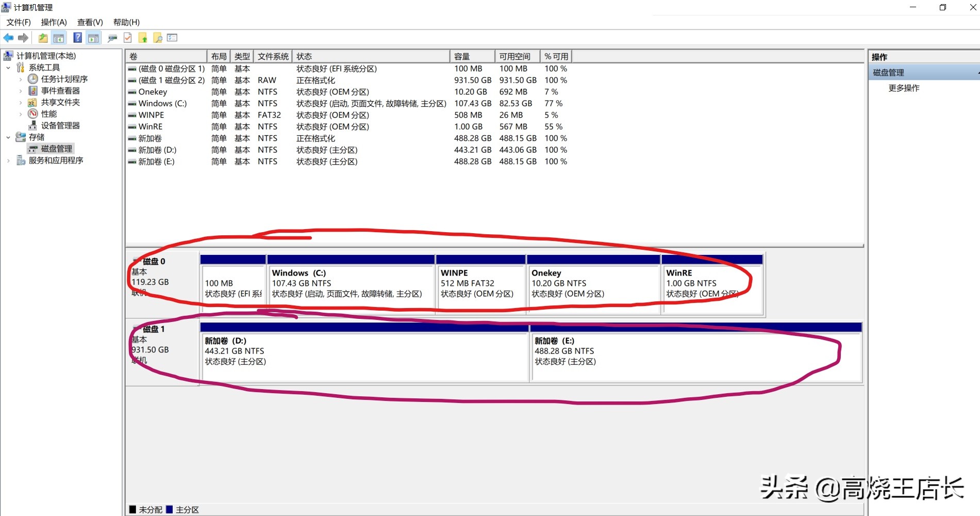Image resolution: width=980 pixels, height=516 pixels.
Task: Select the 100 MB EFI partition block
Action: click(233, 284)
